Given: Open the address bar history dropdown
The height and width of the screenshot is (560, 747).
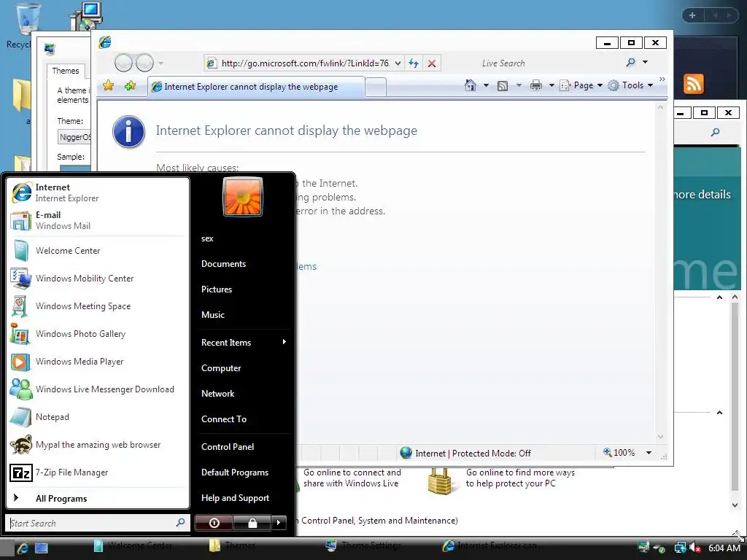Looking at the screenshot, I should click(398, 63).
